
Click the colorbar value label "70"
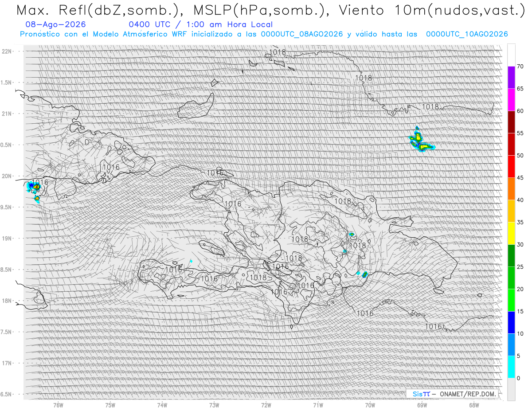(520, 67)
